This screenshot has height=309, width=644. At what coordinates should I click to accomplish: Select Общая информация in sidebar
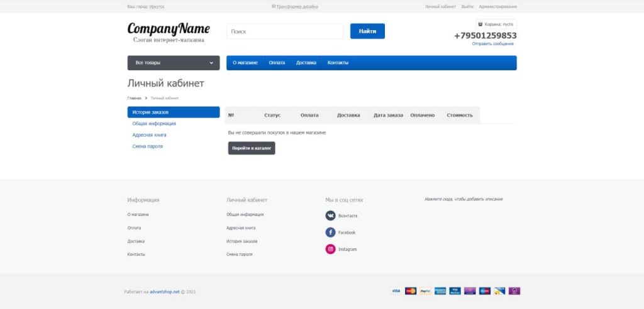point(154,124)
